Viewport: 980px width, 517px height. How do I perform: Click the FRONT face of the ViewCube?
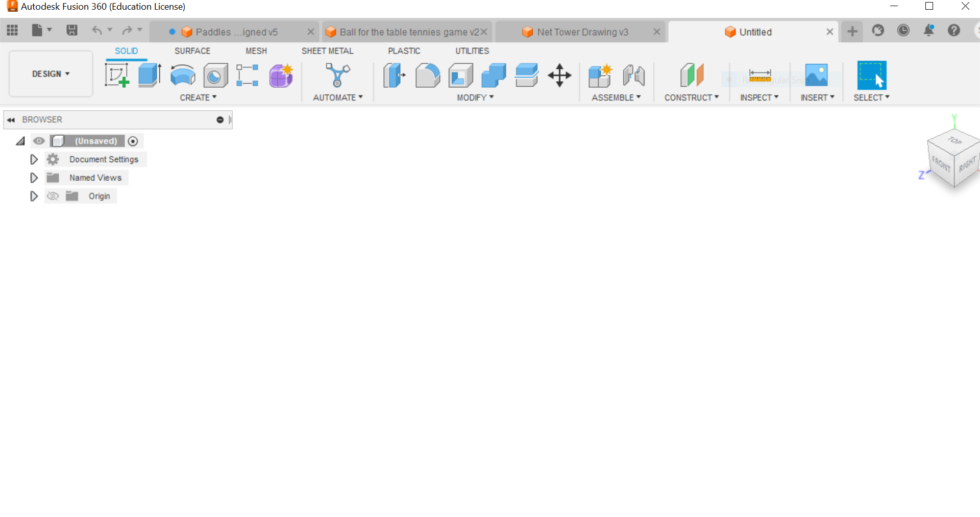point(941,164)
